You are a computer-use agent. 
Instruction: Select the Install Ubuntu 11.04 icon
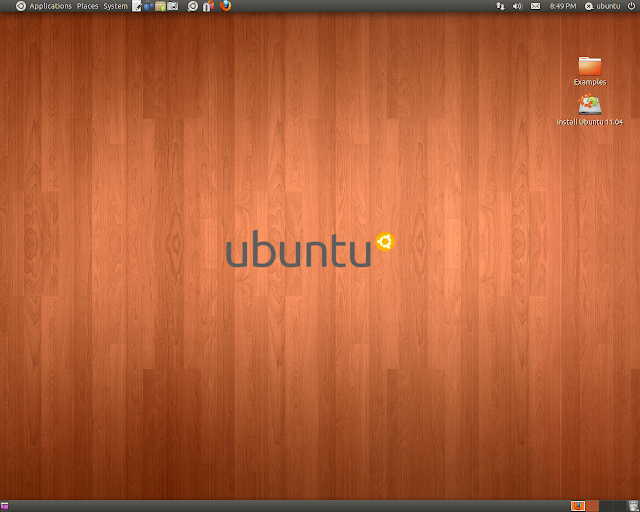point(590,110)
